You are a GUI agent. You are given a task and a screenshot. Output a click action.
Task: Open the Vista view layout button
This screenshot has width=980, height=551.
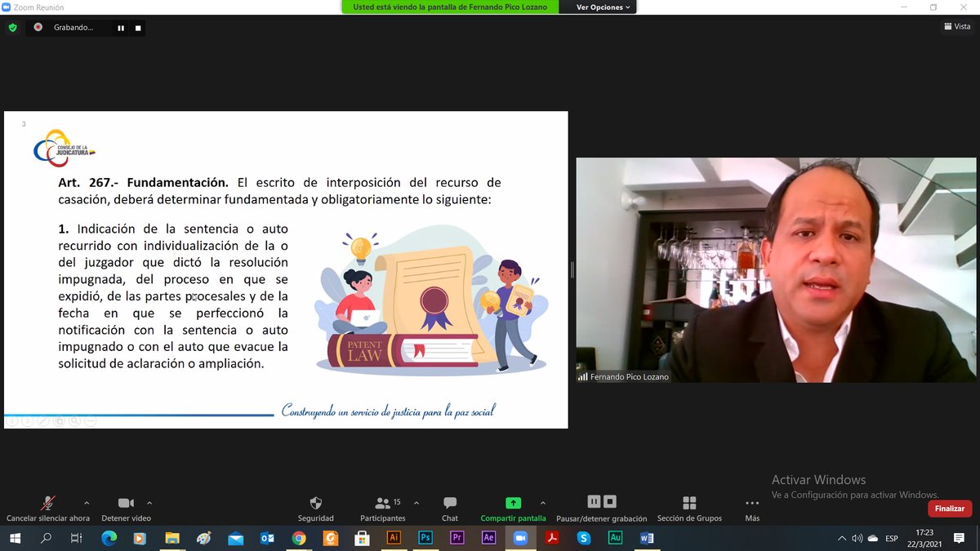click(x=957, y=27)
